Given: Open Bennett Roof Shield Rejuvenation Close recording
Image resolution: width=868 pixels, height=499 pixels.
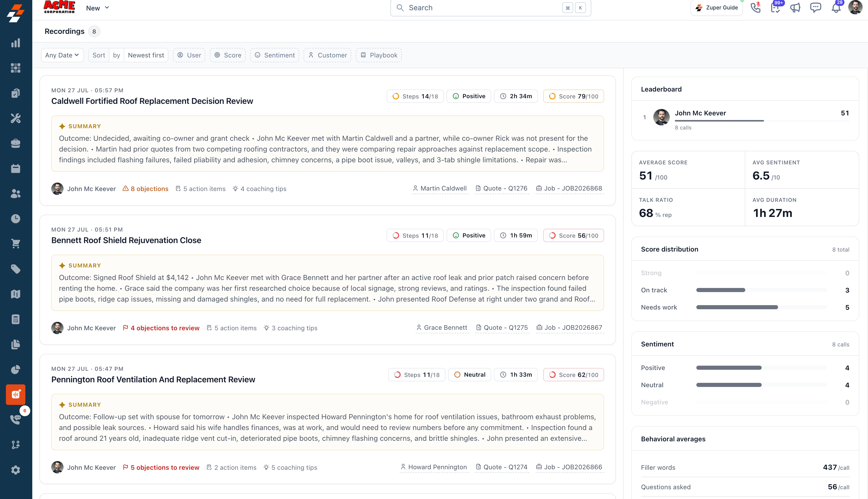Looking at the screenshot, I should [126, 240].
